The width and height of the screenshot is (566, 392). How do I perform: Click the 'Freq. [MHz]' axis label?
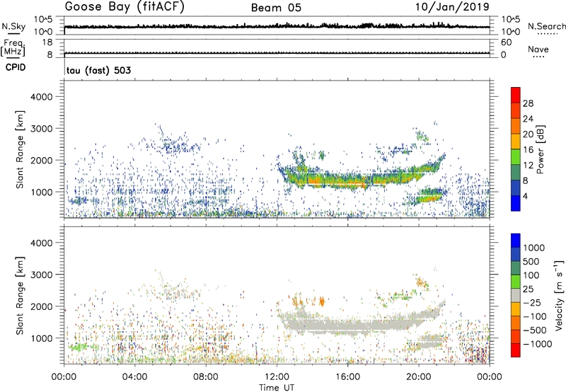[13, 47]
